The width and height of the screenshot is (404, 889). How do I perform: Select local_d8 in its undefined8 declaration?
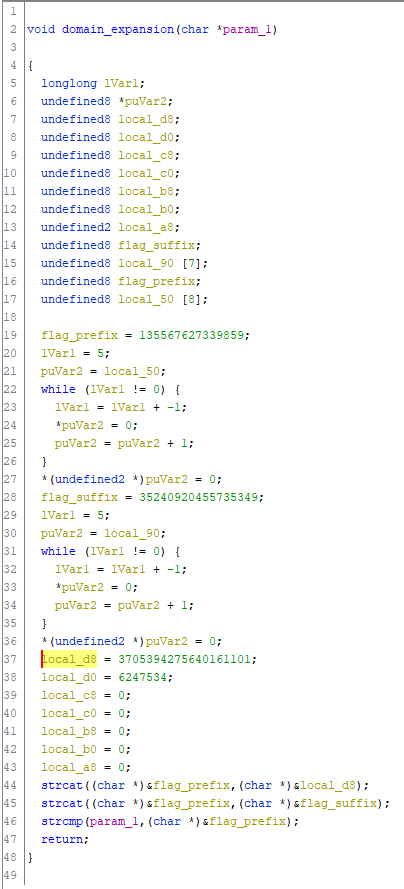pyautogui.click(x=146, y=120)
